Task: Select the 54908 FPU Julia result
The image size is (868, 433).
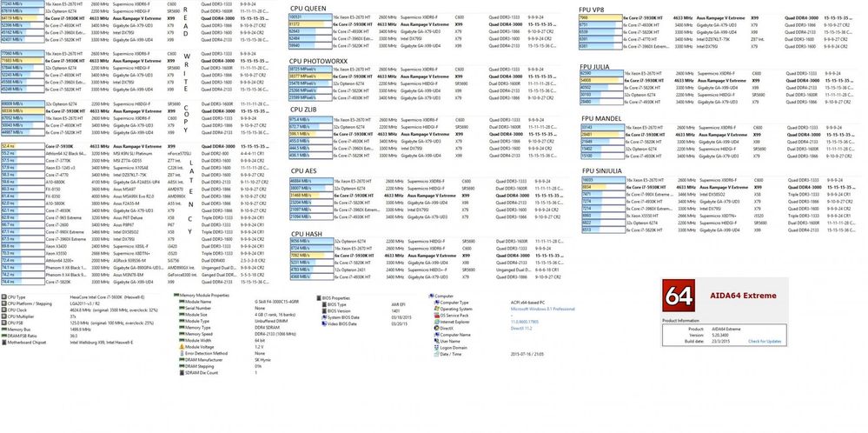Action: (600, 80)
